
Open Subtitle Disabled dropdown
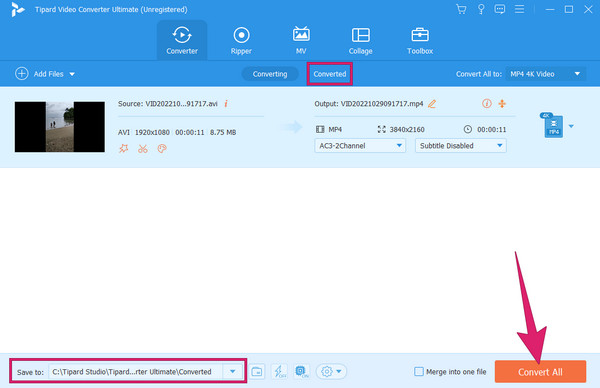461,145
